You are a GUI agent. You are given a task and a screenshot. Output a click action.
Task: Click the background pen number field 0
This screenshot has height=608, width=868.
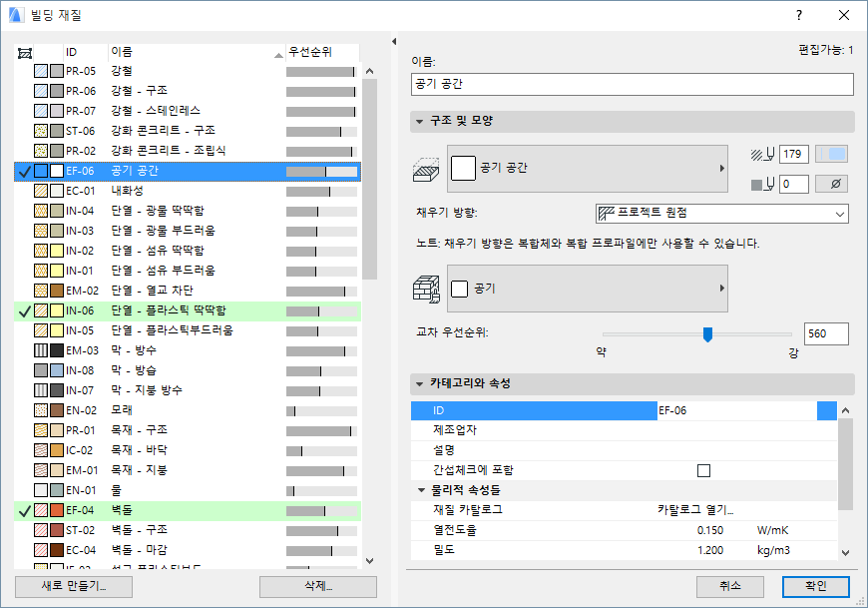click(x=794, y=185)
